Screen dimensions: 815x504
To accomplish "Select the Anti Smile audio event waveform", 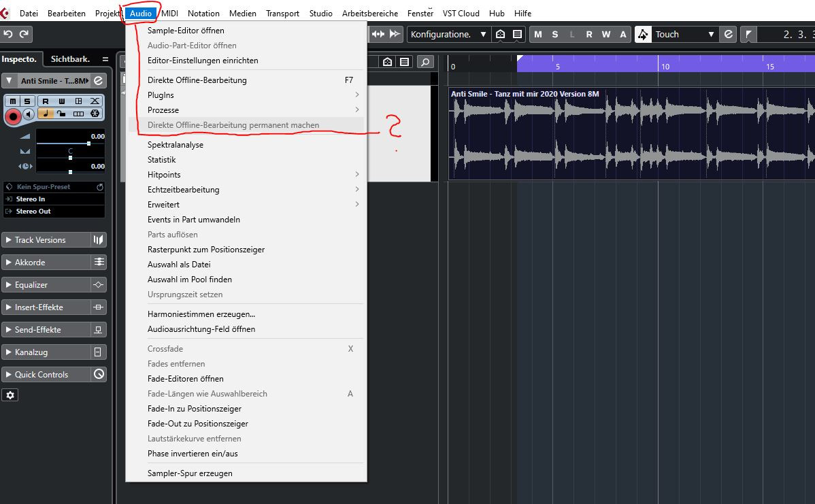I will click(x=631, y=134).
